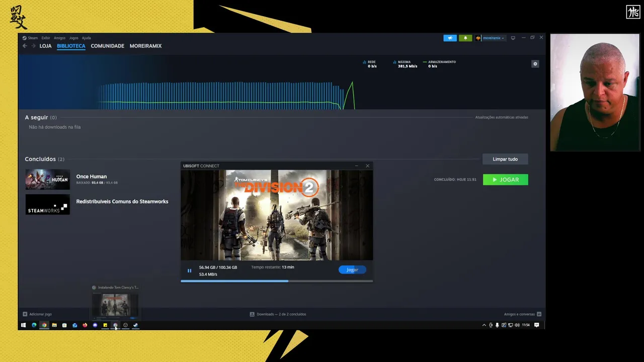Screen dimensions: 644x362
Task: Go forward with the Steam forward arrow
Action: [33, 46]
